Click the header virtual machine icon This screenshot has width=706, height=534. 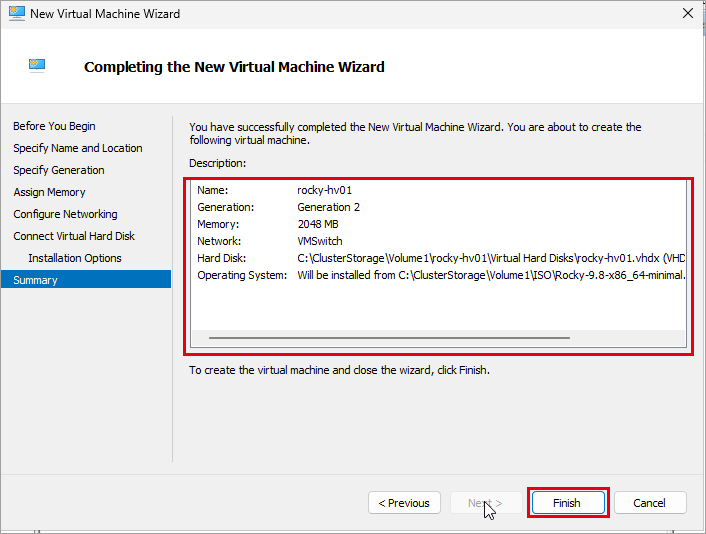point(37,66)
